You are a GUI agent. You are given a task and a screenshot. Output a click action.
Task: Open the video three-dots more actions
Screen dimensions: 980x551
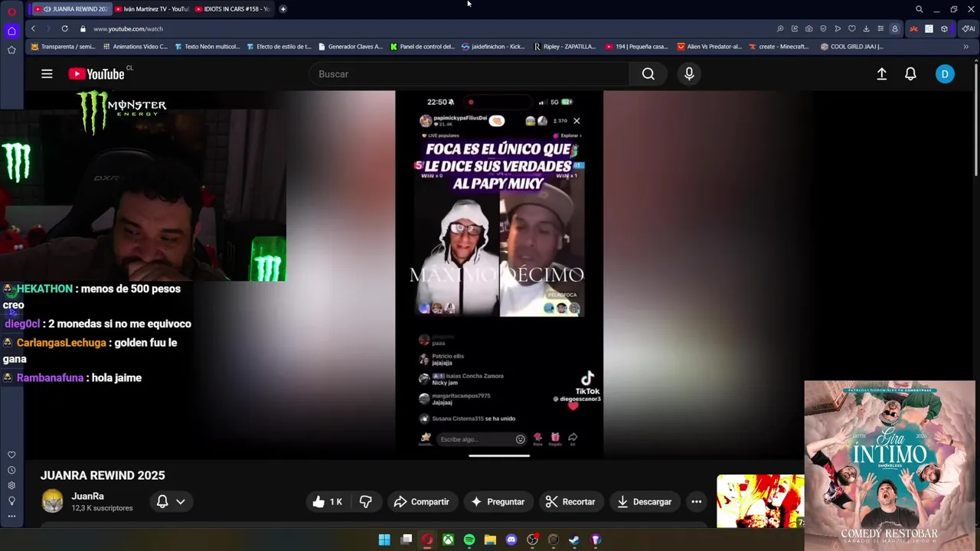696,502
